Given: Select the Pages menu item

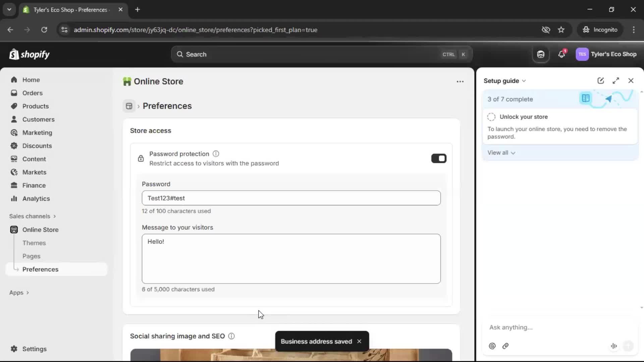Looking at the screenshot, I should pyautogui.click(x=31, y=256).
